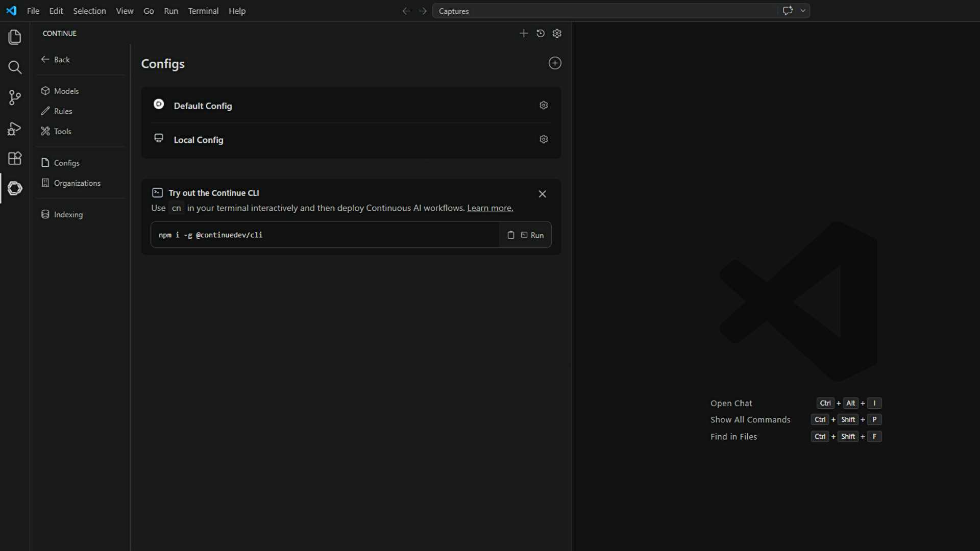
Task: Add a new config with circled plus
Action: (555, 63)
